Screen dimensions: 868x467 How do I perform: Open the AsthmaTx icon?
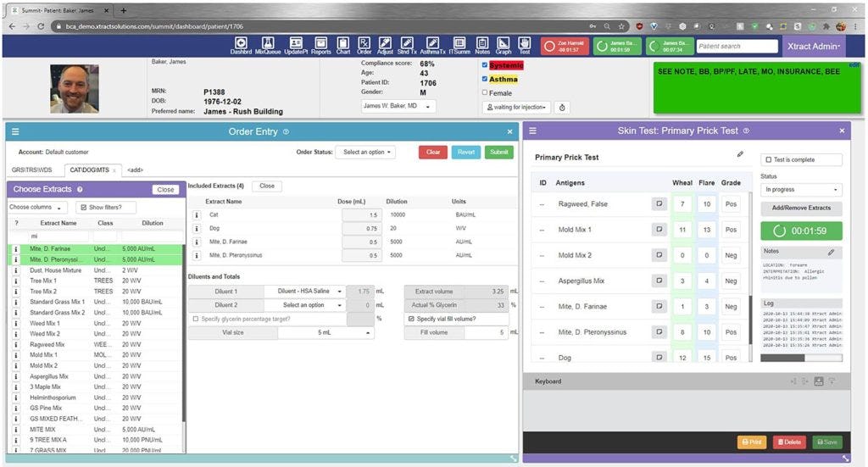pyautogui.click(x=433, y=46)
